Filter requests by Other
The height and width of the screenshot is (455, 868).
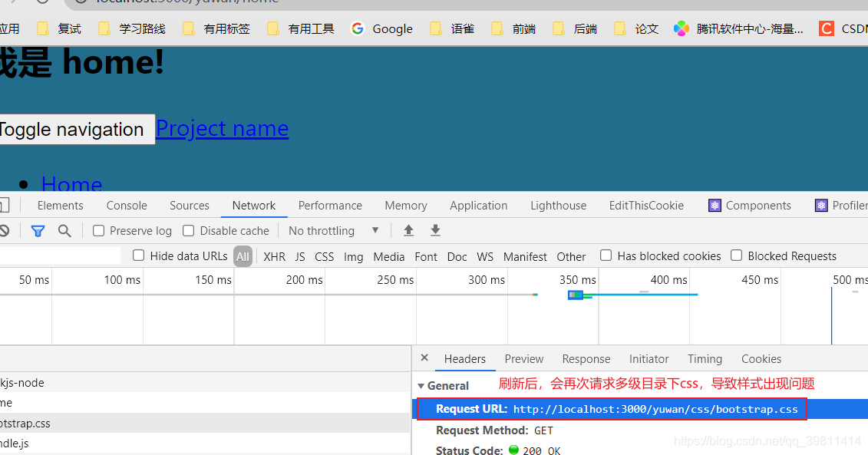(x=571, y=256)
